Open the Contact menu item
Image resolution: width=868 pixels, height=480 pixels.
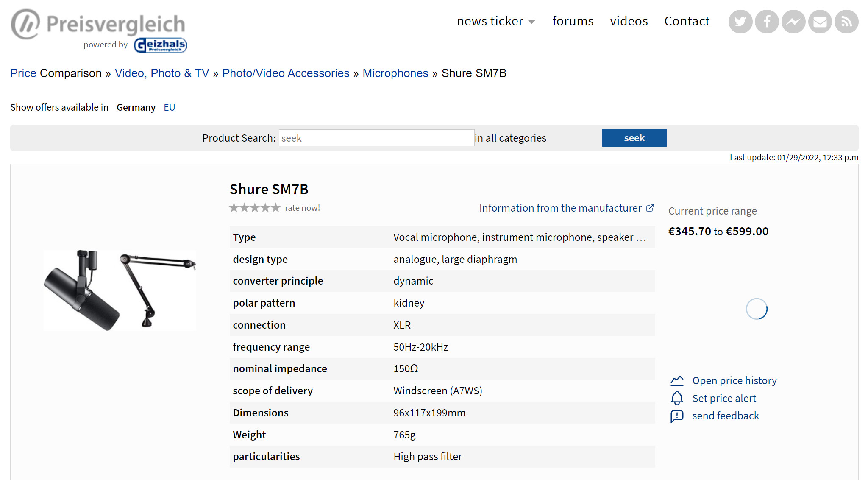[687, 21]
